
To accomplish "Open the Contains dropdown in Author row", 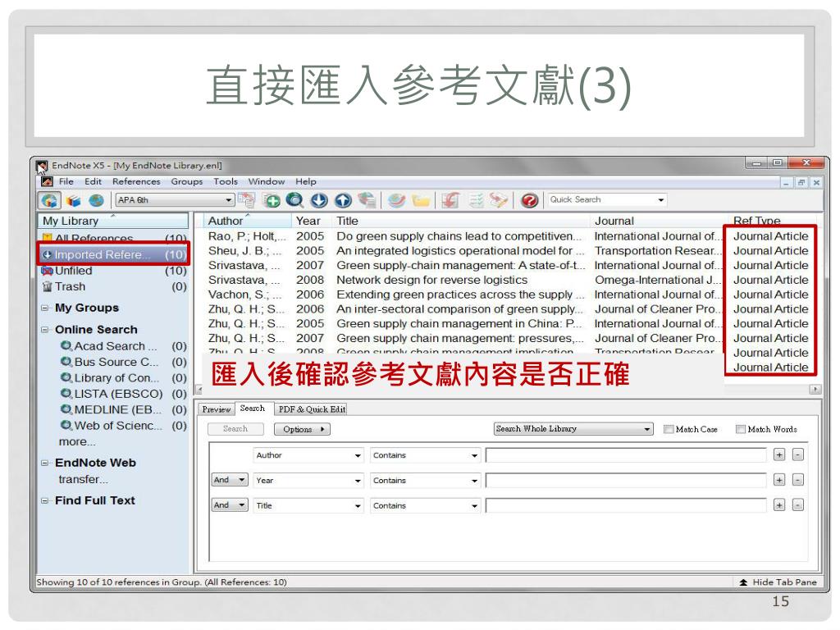I will coord(426,455).
